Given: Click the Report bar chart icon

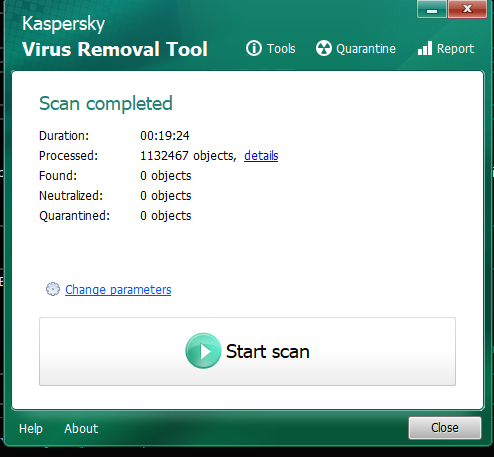Looking at the screenshot, I should pyautogui.click(x=425, y=48).
